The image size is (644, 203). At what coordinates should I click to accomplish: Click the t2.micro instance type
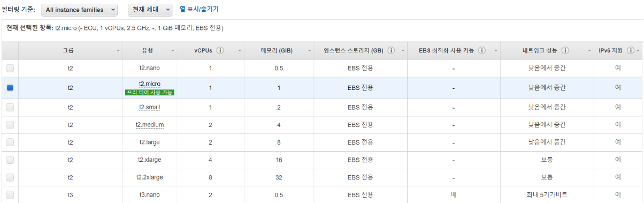pos(150,84)
